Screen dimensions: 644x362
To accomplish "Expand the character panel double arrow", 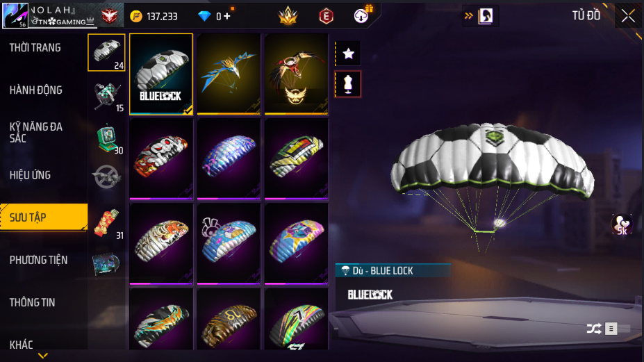I will [x=469, y=16].
